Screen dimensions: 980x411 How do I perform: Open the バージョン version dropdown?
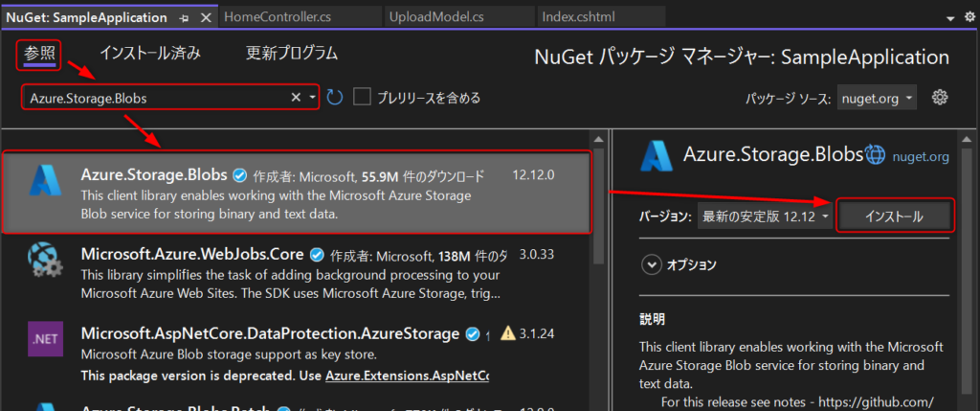765,217
